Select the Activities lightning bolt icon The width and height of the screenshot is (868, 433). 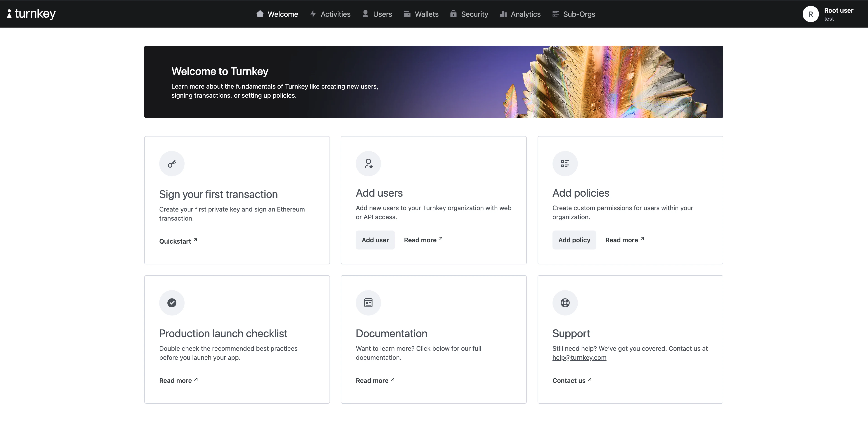click(x=313, y=14)
